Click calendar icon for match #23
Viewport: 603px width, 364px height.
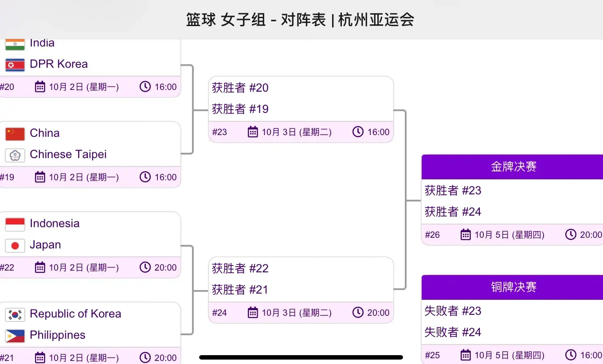coord(253,132)
